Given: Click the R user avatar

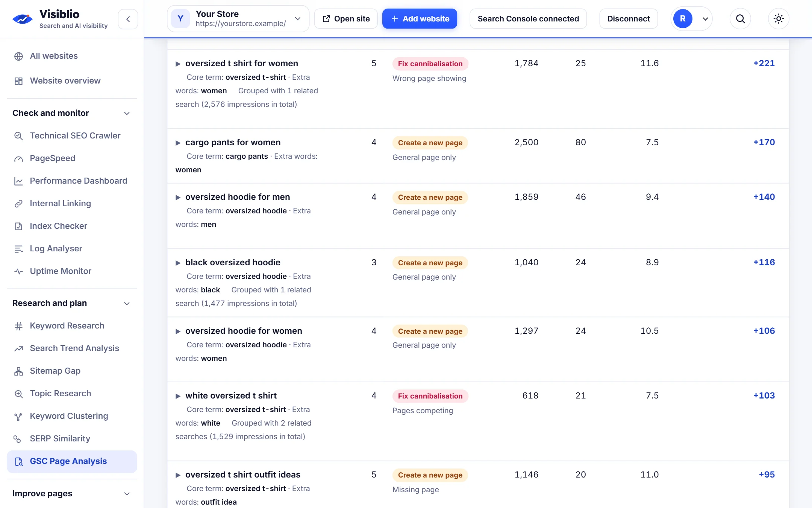Looking at the screenshot, I should coord(683,19).
